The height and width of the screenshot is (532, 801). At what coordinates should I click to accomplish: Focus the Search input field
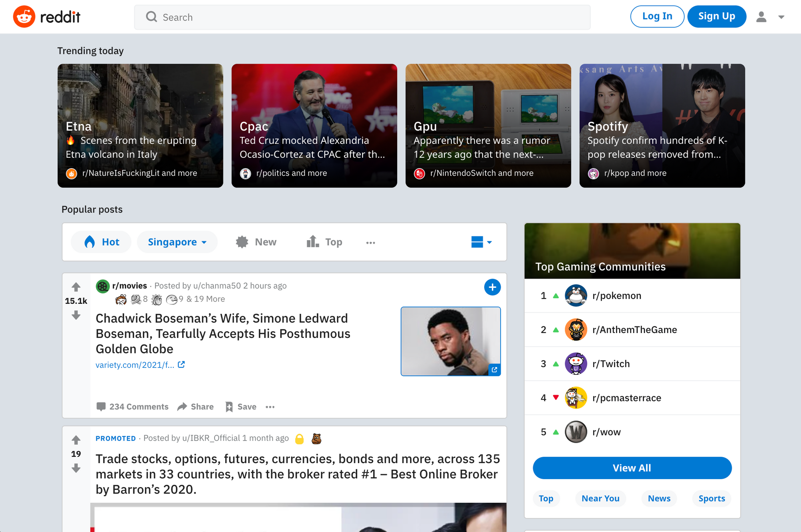pos(362,17)
